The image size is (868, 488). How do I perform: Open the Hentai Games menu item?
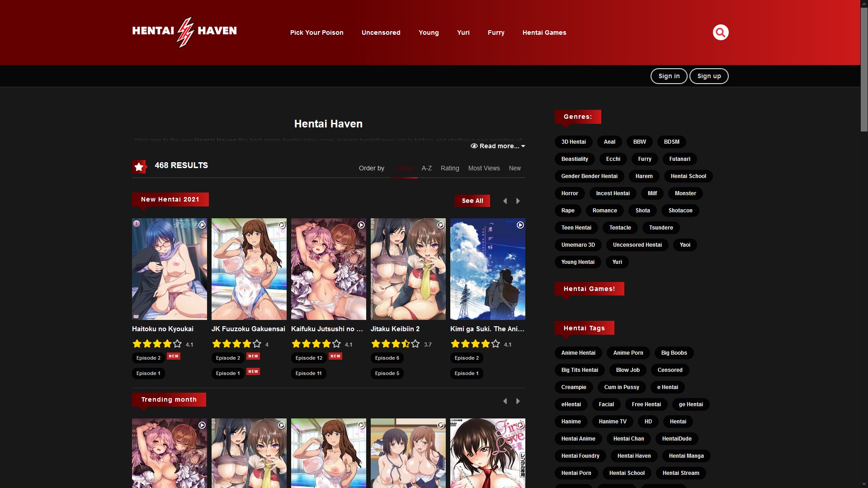(x=544, y=33)
